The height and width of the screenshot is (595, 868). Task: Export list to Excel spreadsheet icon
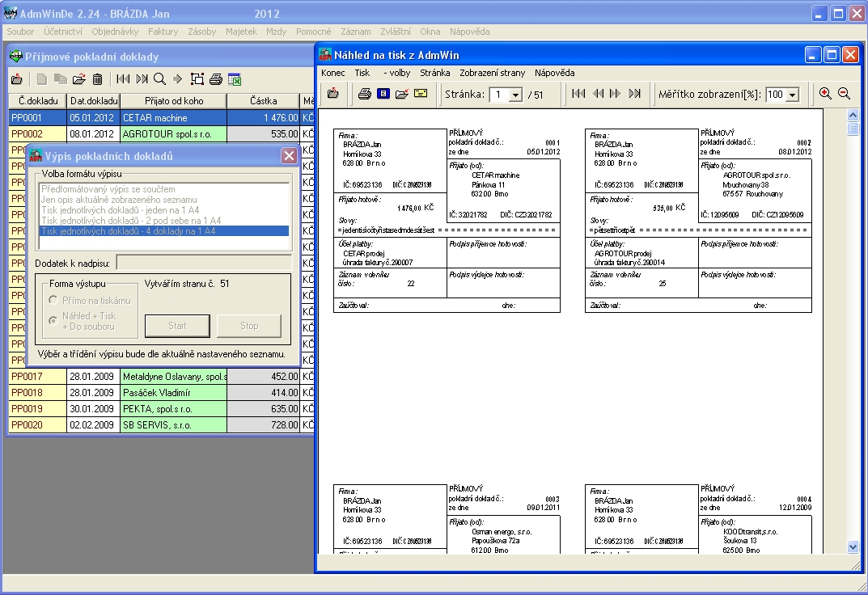[x=234, y=79]
